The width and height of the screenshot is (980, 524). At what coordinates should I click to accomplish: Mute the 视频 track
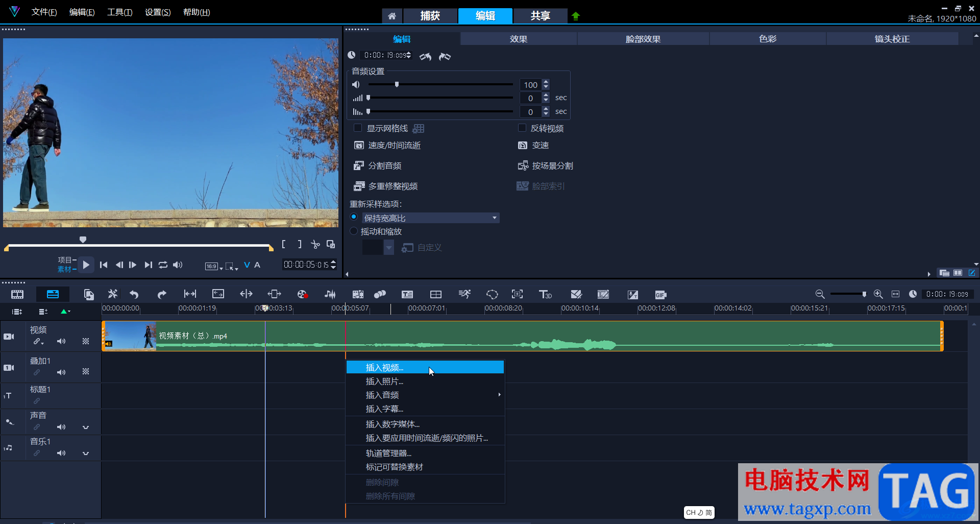61,341
